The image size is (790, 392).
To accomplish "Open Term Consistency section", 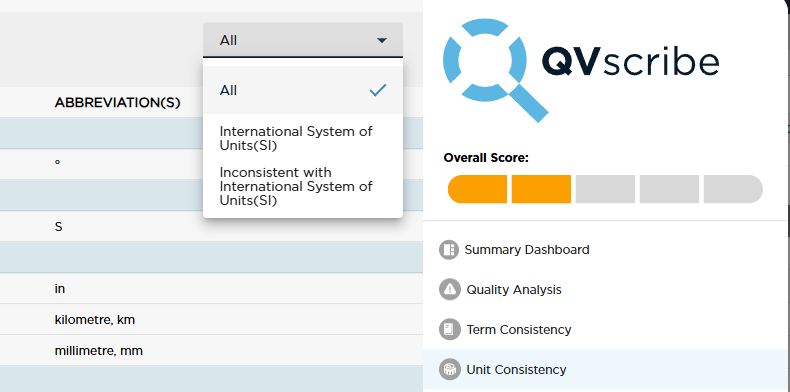I will point(519,330).
